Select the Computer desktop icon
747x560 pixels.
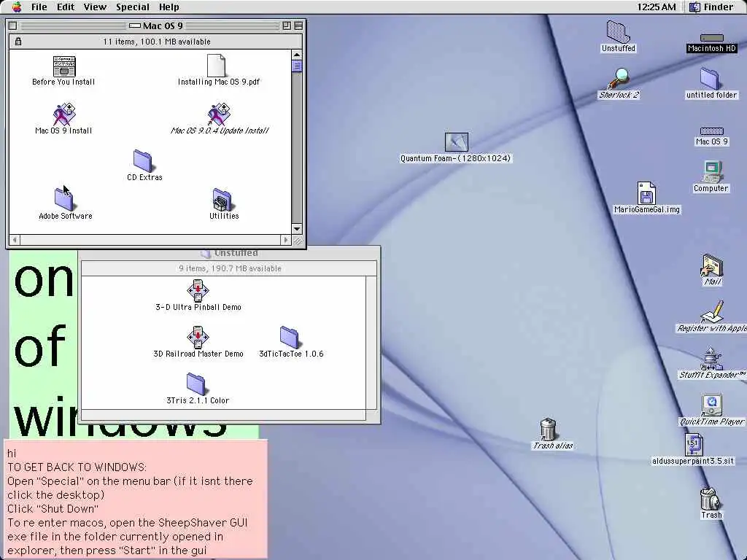(x=712, y=172)
